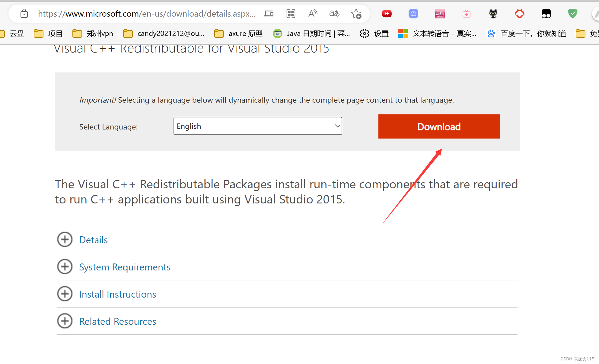The width and height of the screenshot is (599, 364).
Task: Click the QR code generator icon
Action: [x=291, y=14]
